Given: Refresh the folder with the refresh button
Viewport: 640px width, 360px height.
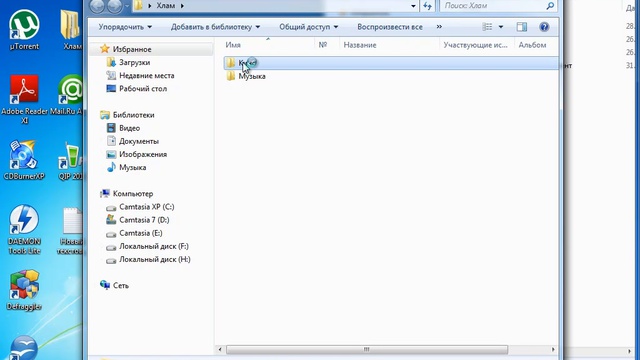Looking at the screenshot, I should 428,6.
